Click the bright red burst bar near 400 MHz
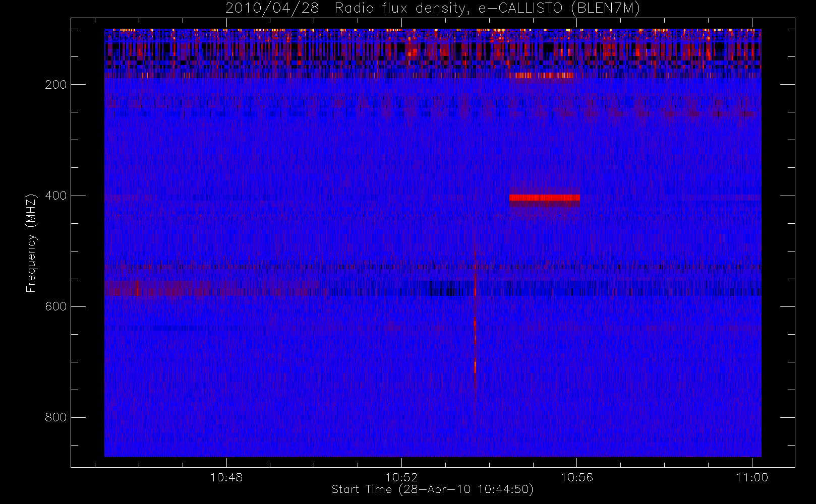Image resolution: width=816 pixels, height=504 pixels. (x=544, y=198)
